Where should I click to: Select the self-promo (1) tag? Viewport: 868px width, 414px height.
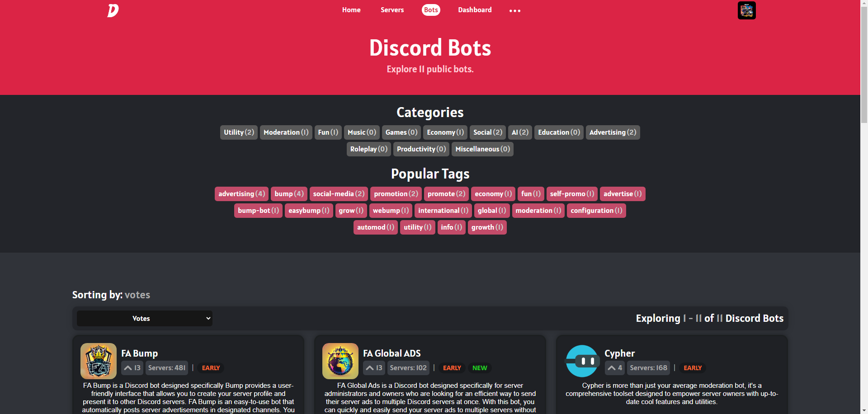(x=572, y=194)
